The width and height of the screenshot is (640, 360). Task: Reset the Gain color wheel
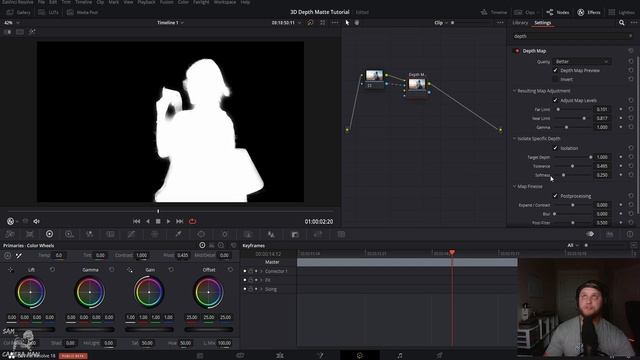point(171,270)
